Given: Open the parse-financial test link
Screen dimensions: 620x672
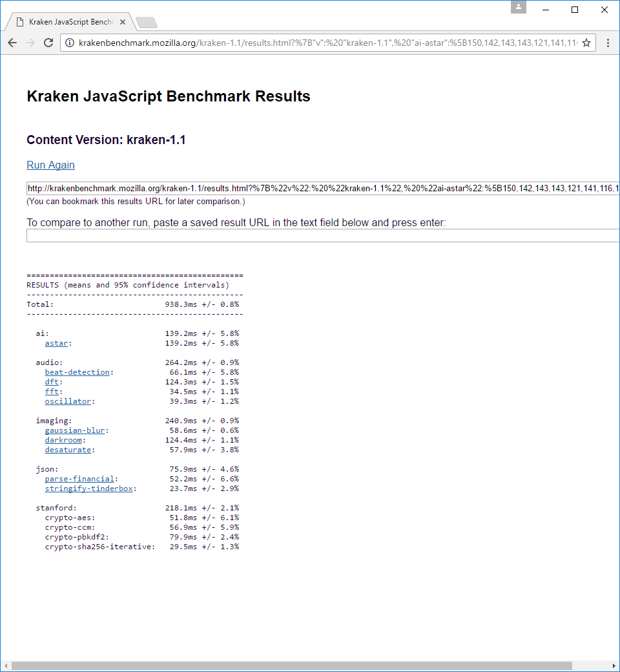Looking at the screenshot, I should tap(79, 479).
